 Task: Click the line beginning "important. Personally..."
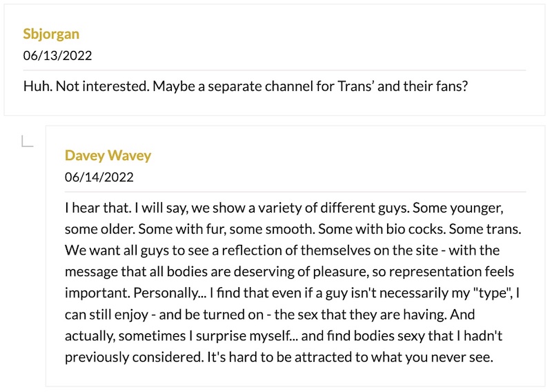coord(292,293)
